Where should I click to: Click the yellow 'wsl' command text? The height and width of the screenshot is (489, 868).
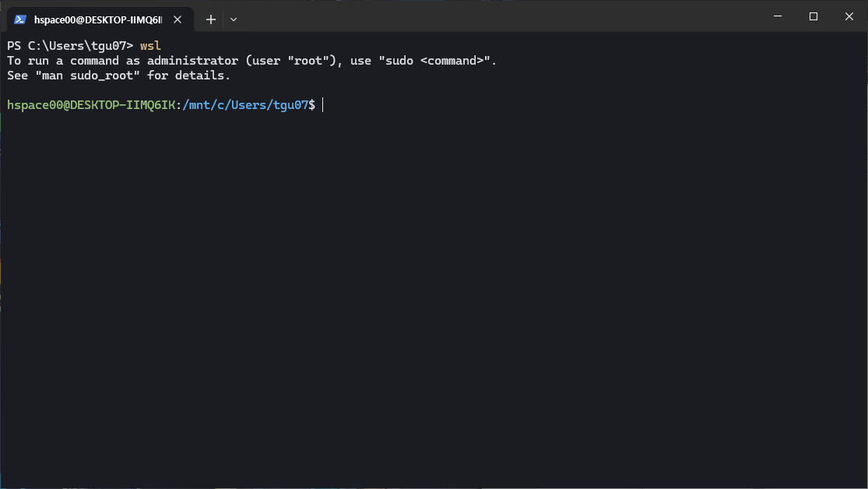click(x=150, y=46)
